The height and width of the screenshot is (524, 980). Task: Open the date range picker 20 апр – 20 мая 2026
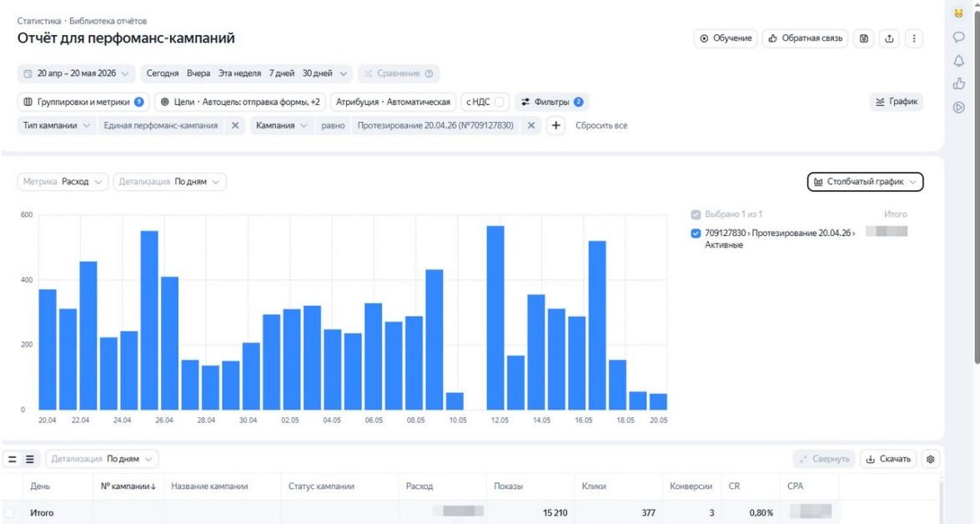[x=76, y=73]
